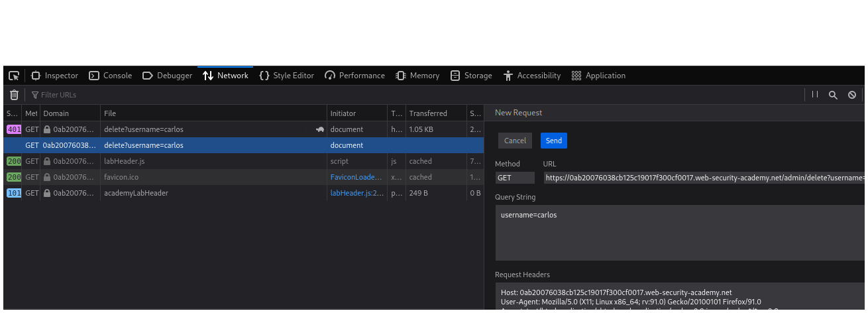Open the Console tab
The image size is (868, 313).
point(111,76)
